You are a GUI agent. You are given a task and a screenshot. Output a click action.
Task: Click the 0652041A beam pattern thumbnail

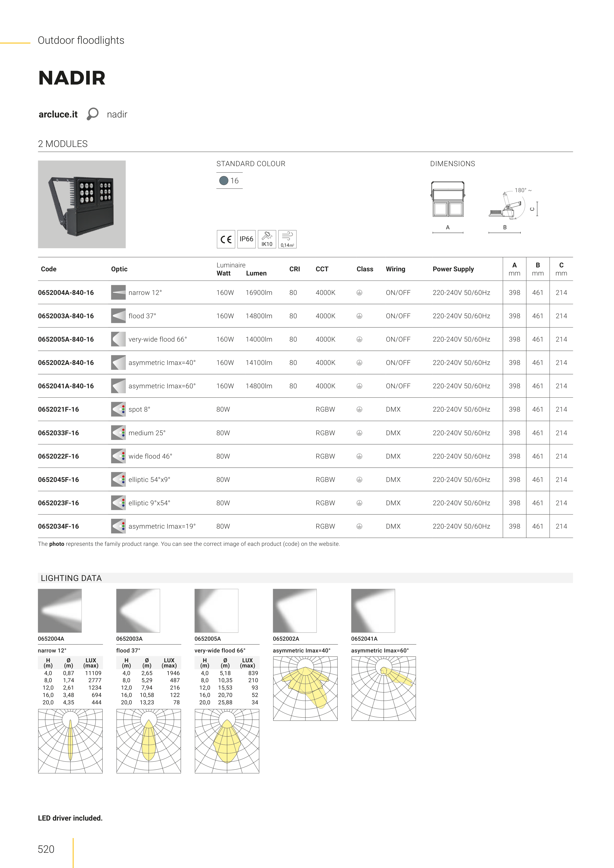pos(373,610)
